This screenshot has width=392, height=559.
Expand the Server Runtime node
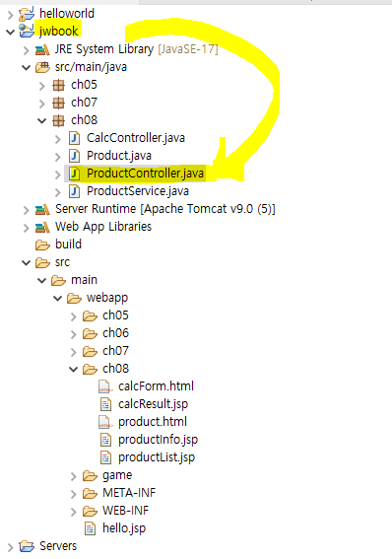pos(26,210)
